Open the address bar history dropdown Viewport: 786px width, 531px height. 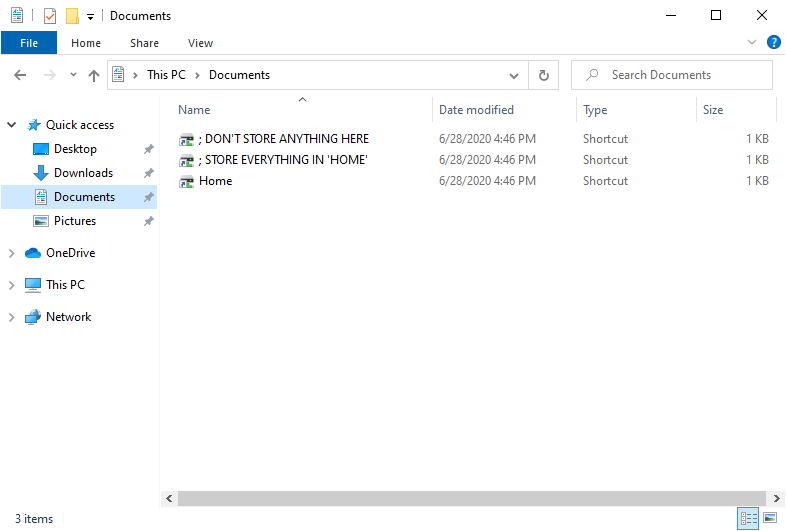[x=514, y=75]
